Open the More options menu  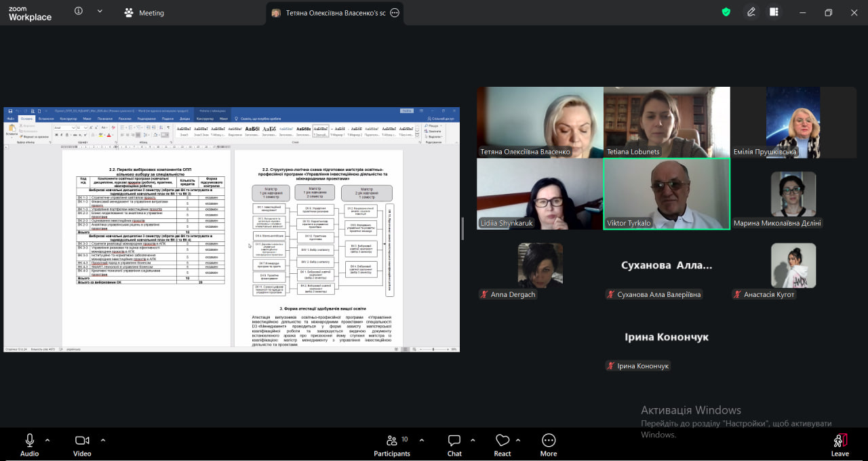point(549,444)
